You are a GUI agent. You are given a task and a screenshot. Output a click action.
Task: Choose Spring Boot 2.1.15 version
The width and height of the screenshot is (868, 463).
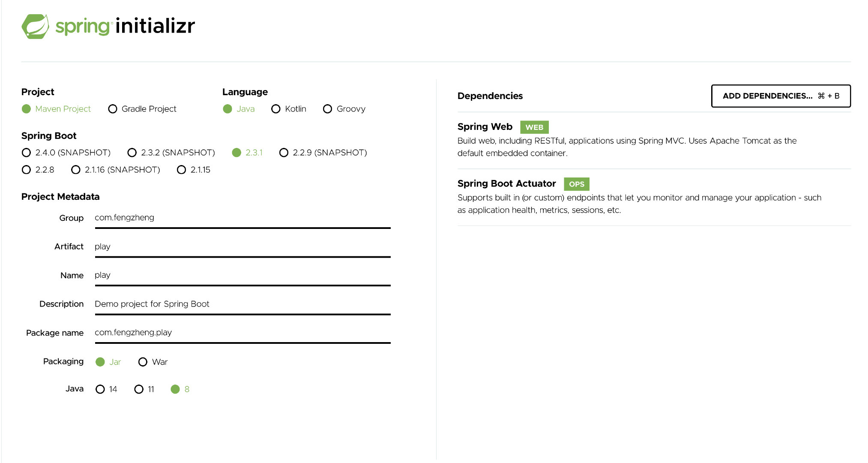click(x=182, y=170)
